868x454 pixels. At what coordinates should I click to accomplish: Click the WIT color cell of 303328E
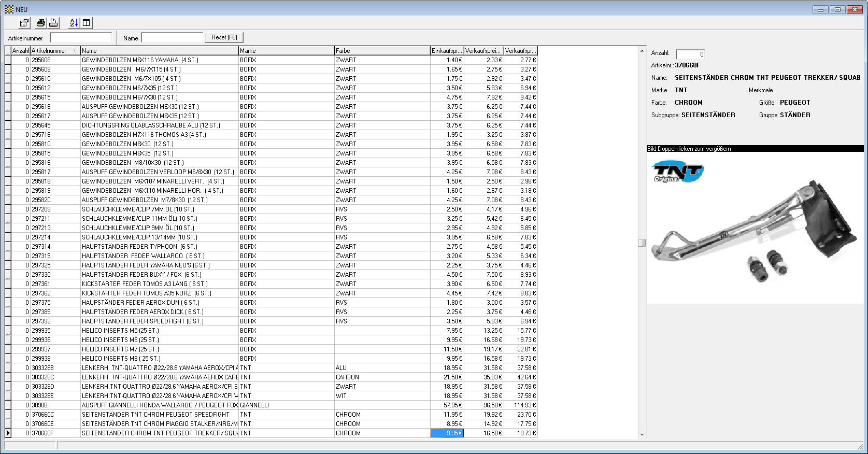tap(382, 396)
